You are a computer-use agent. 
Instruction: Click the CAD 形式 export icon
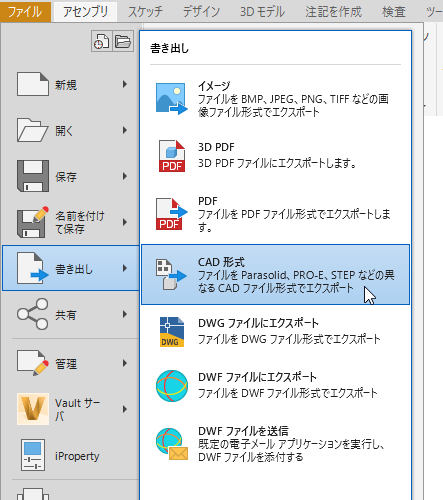[171, 274]
